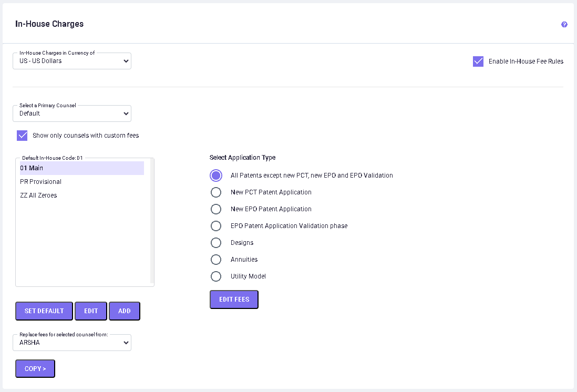Choose Utility Model application type

pos(216,276)
